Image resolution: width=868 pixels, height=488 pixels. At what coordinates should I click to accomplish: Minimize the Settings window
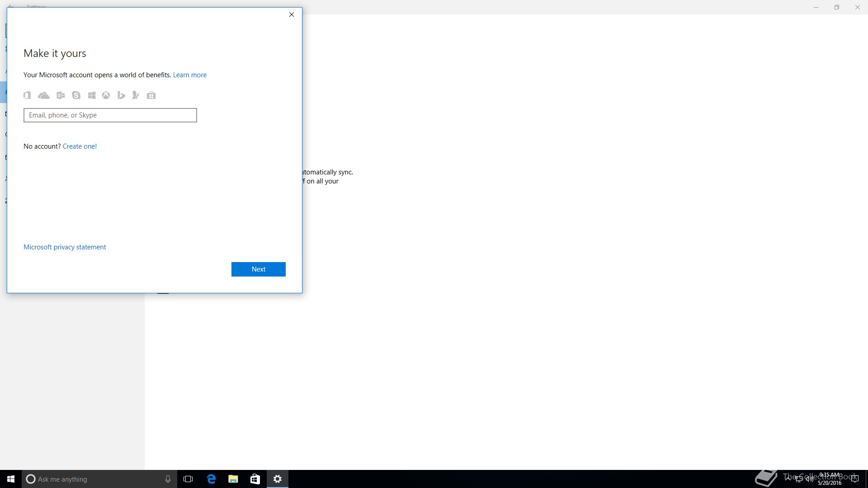click(816, 7)
